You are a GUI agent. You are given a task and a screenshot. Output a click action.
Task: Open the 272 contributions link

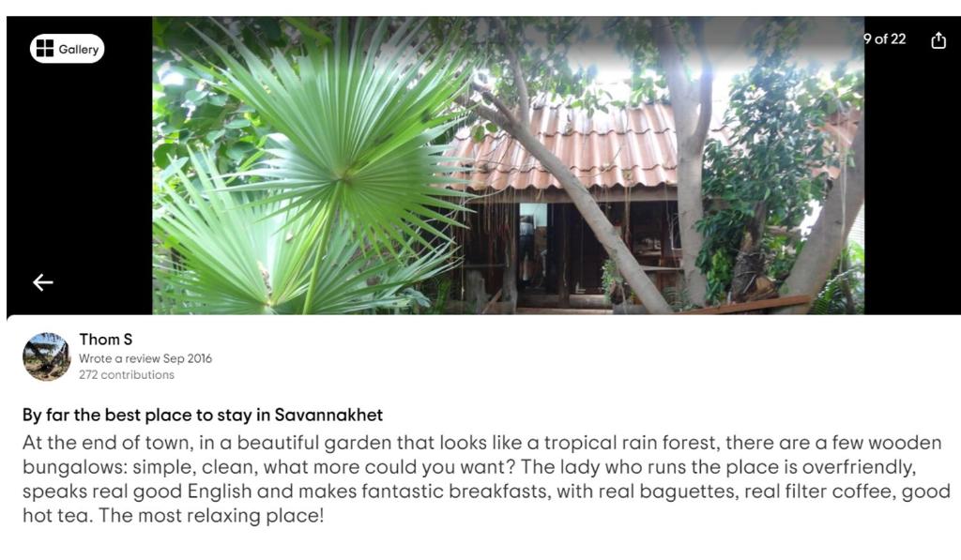pos(127,375)
